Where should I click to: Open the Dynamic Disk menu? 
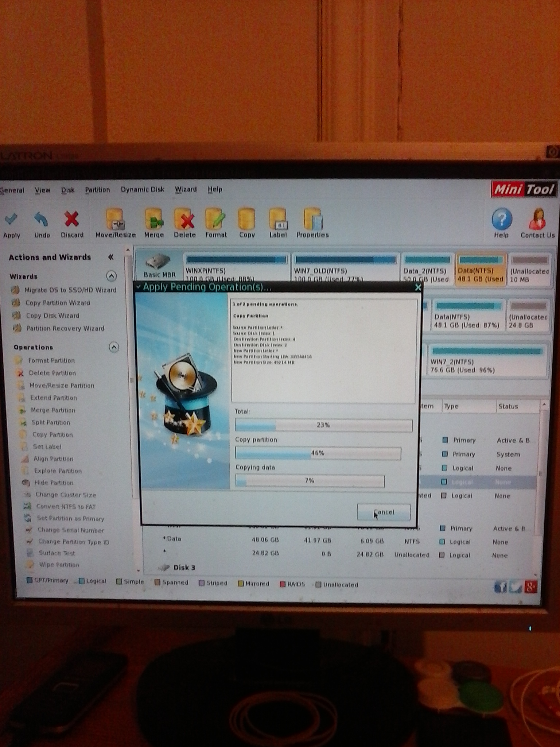pyautogui.click(x=143, y=189)
